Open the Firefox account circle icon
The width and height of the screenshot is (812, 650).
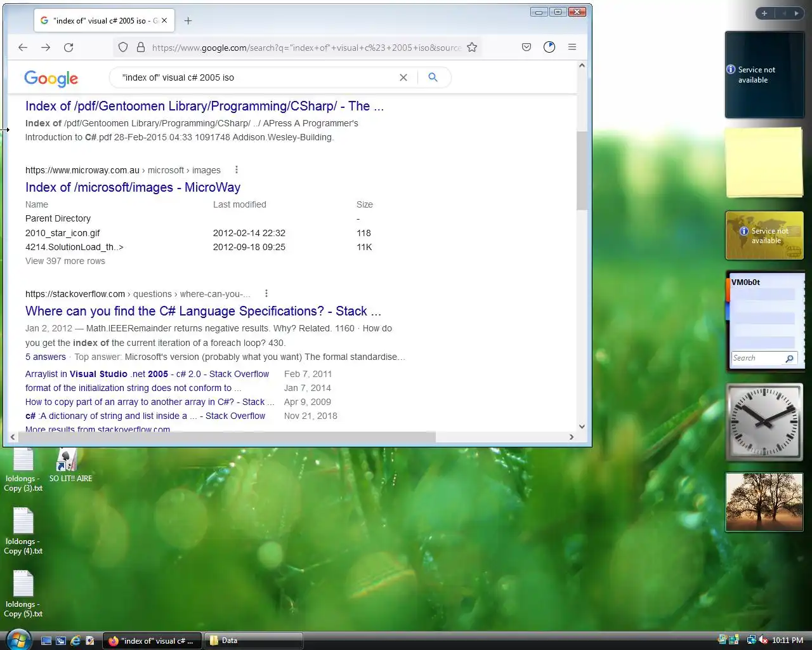pyautogui.click(x=549, y=47)
